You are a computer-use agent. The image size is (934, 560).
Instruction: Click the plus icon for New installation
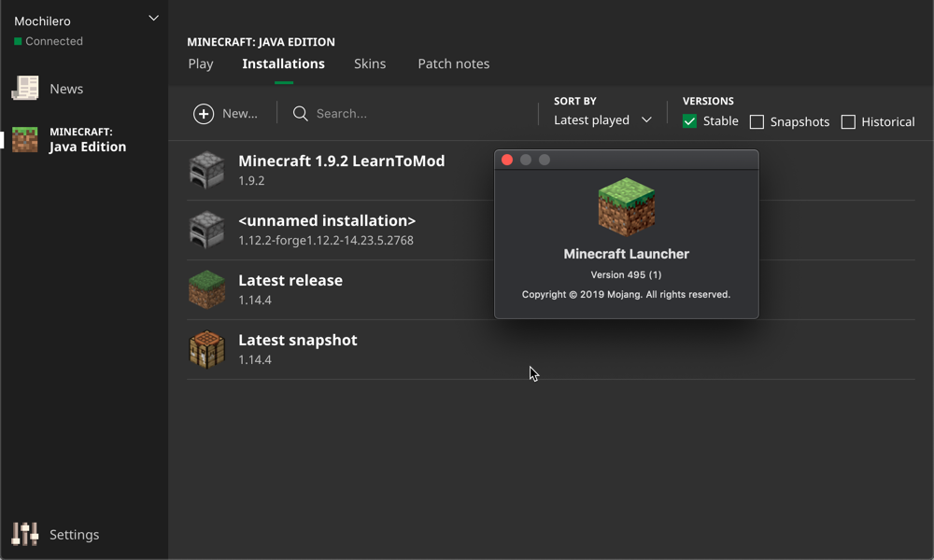click(204, 114)
